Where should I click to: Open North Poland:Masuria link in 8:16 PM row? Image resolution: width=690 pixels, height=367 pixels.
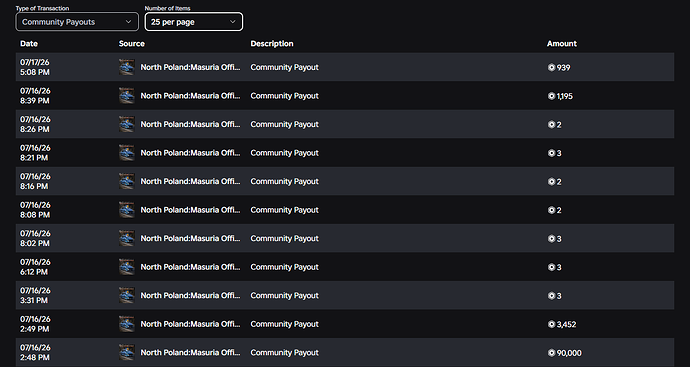click(x=191, y=181)
